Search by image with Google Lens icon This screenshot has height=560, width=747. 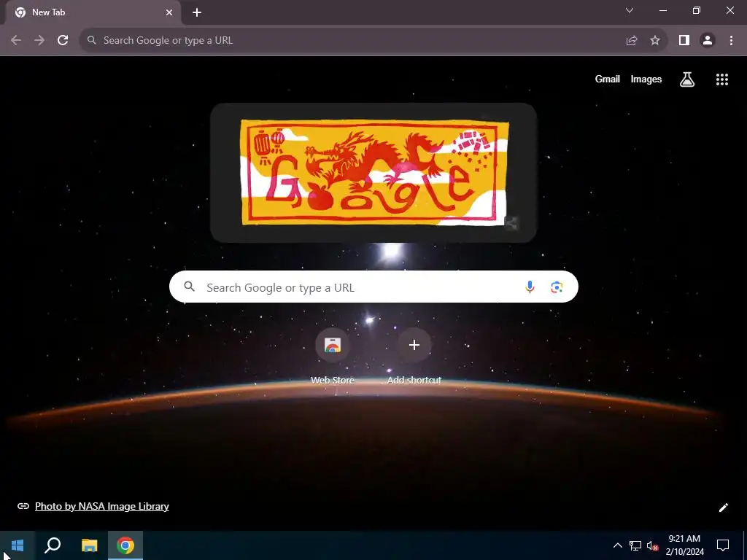[x=557, y=287]
